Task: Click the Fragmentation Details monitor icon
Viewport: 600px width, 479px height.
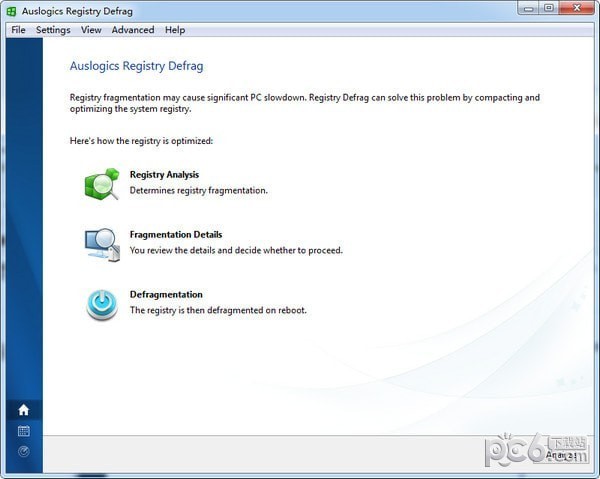Action: pyautogui.click(x=102, y=245)
